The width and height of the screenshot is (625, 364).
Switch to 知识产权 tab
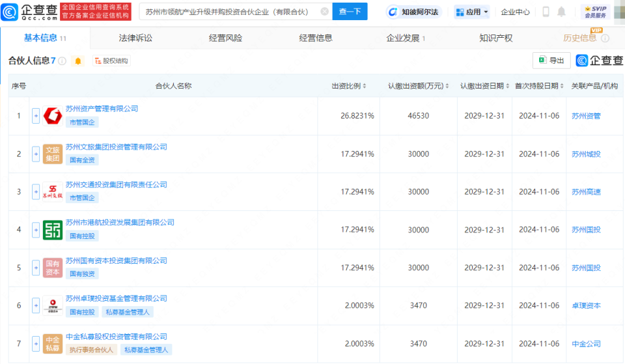pos(496,38)
